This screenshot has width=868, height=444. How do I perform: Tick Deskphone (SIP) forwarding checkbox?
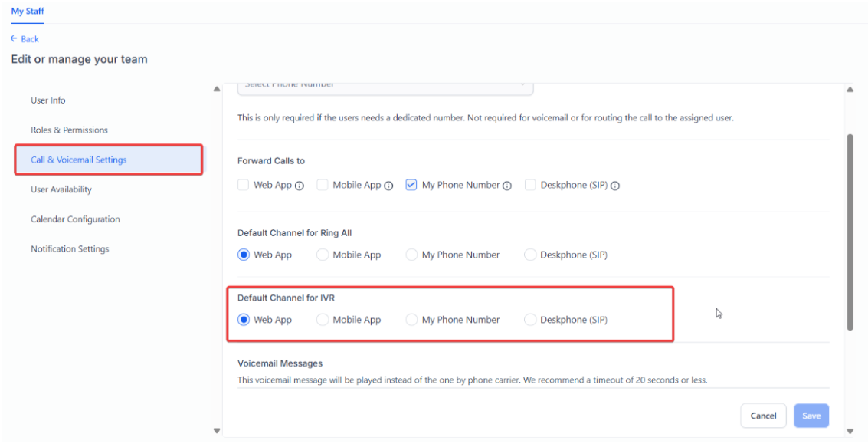click(530, 185)
